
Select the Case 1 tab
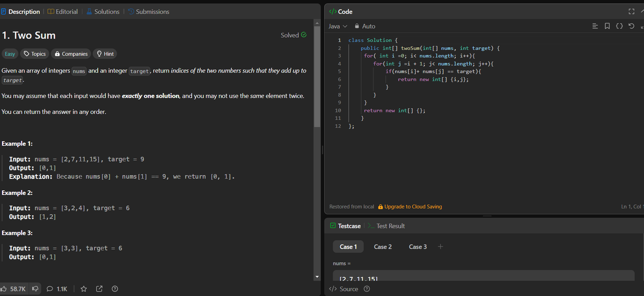pos(348,247)
